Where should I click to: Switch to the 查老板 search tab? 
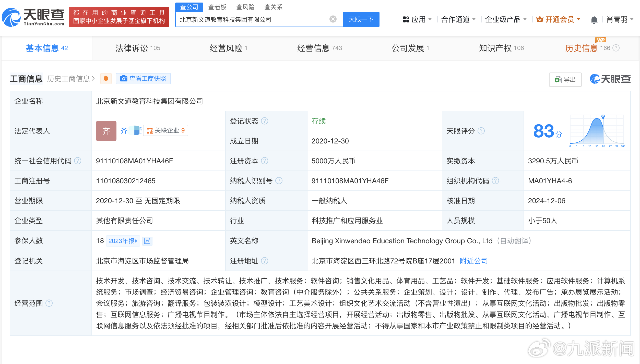click(217, 7)
